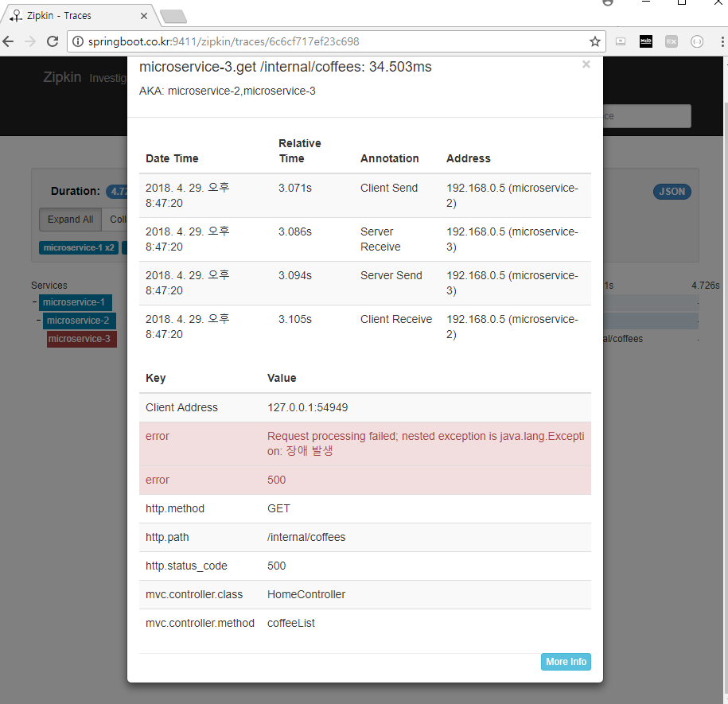Bookmark this page with star icon
This screenshot has height=704, width=728.
tap(595, 42)
